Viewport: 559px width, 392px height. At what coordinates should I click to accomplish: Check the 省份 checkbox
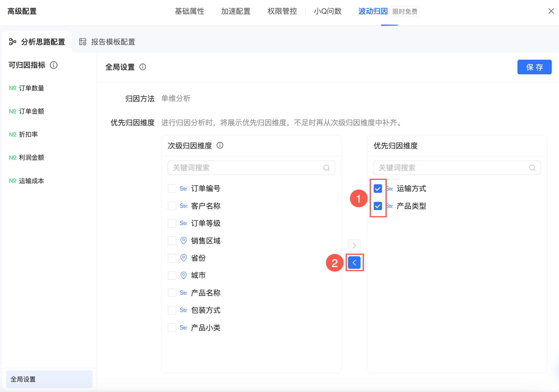coord(172,258)
